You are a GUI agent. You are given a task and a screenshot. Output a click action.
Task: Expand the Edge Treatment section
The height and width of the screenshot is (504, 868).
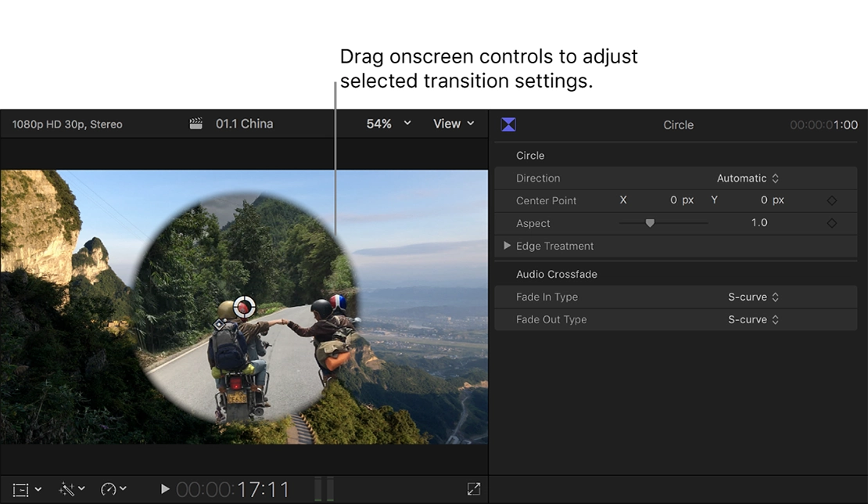pos(508,246)
